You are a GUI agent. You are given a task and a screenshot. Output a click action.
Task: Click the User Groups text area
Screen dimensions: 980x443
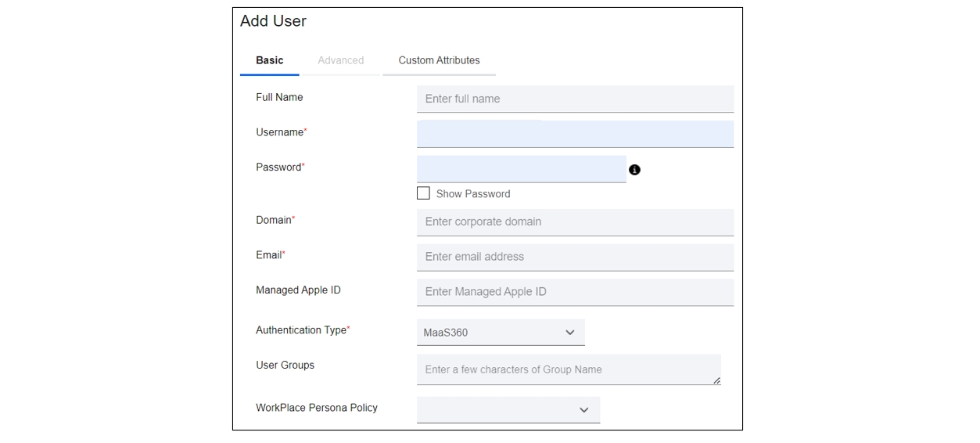click(x=569, y=369)
